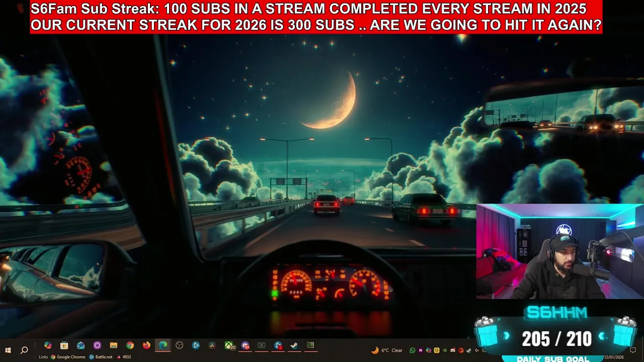Open taskbar Search magnifier
Image resolution: width=644 pixels, height=362 pixels.
(x=24, y=350)
